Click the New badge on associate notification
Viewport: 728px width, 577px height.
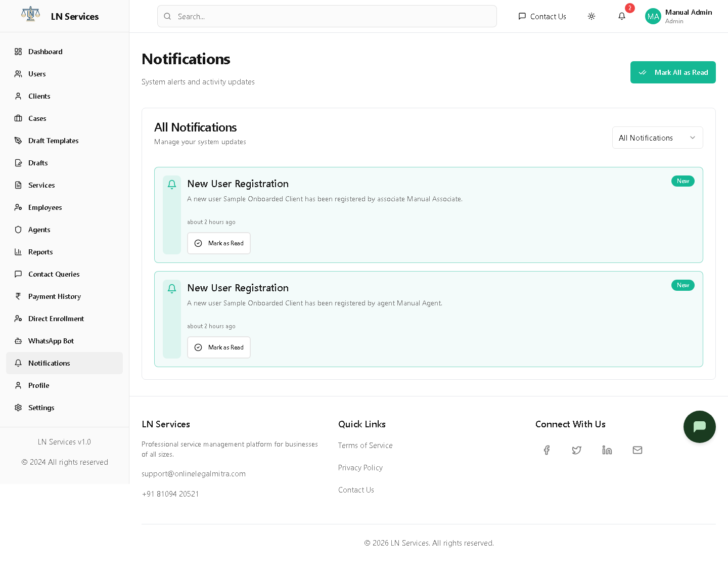(x=683, y=181)
